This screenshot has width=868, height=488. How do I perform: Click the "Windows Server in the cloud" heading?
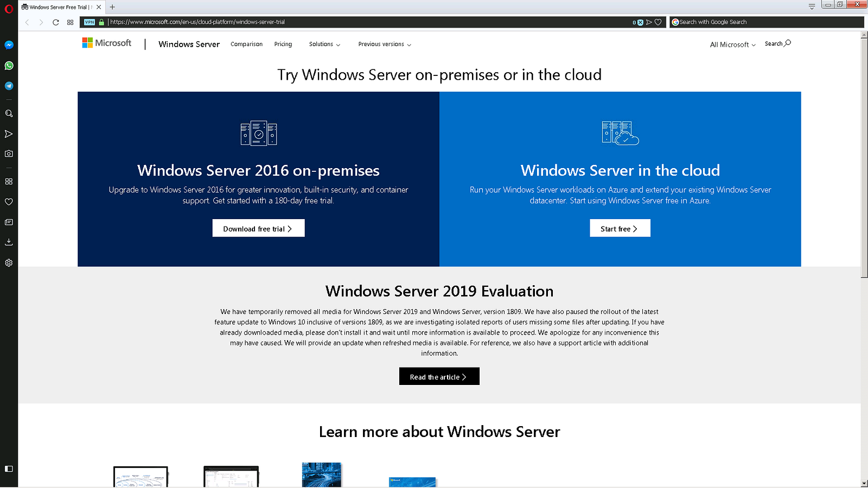coord(620,171)
